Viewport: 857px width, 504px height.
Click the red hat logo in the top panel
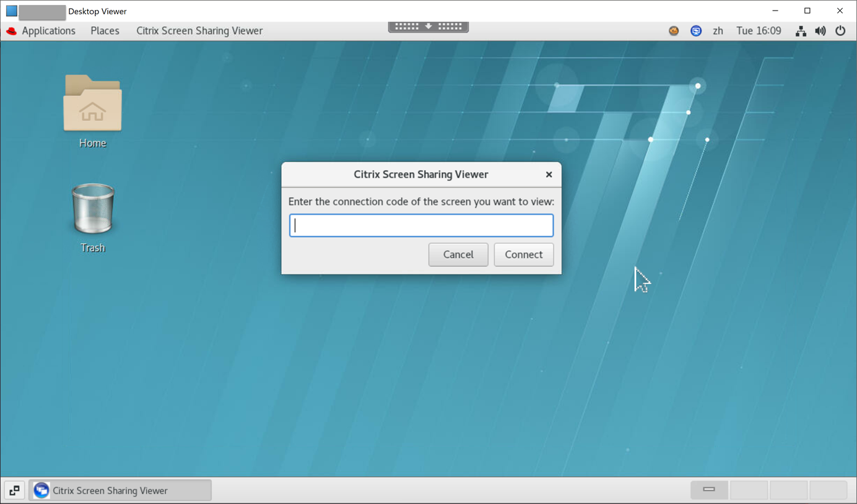[11, 31]
